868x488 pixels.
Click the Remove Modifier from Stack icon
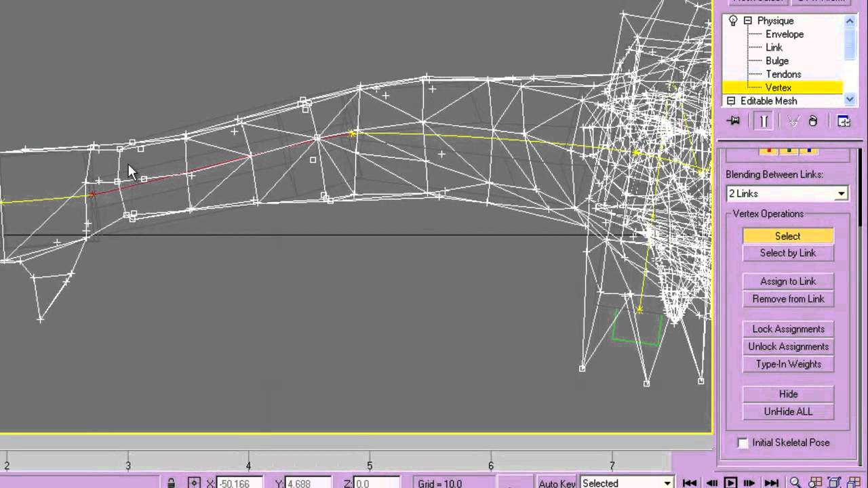813,121
